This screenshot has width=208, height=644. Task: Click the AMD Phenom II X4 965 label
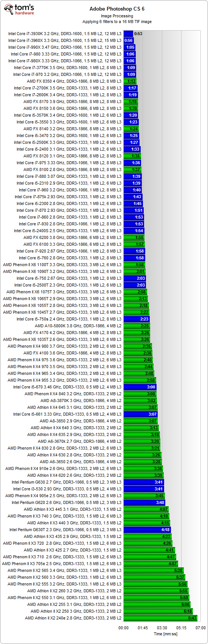click(65, 373)
